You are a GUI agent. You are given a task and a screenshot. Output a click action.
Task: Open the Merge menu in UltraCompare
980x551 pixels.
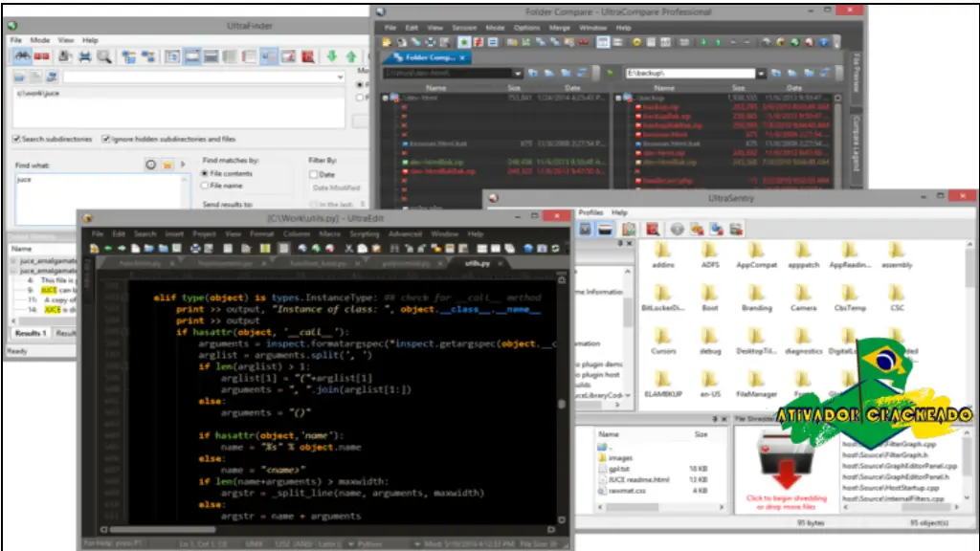pos(559,28)
